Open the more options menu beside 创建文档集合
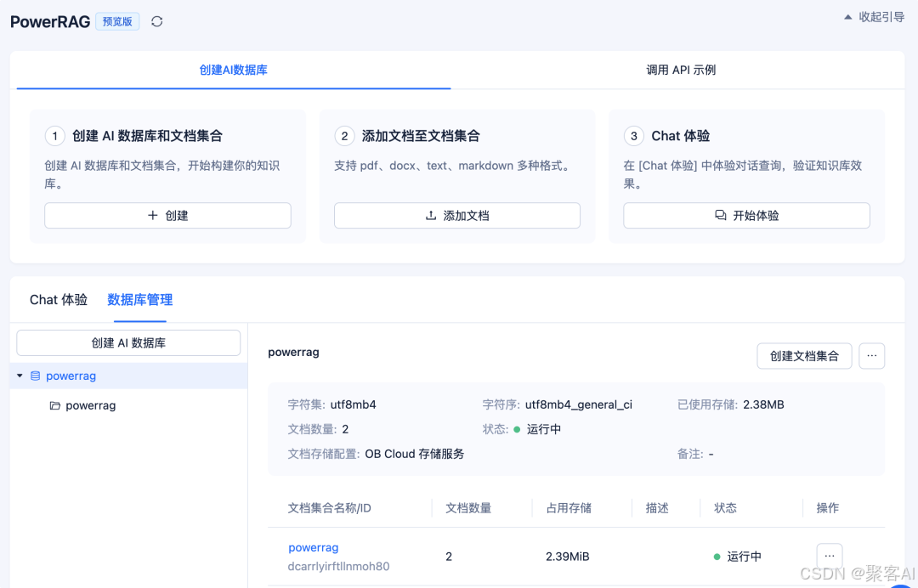918x588 pixels. coord(872,356)
